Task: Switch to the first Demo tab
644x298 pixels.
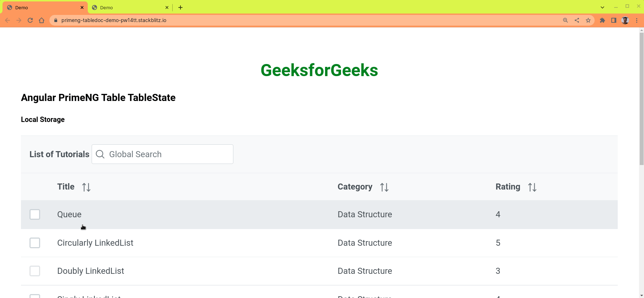Action: pyautogui.click(x=44, y=7)
